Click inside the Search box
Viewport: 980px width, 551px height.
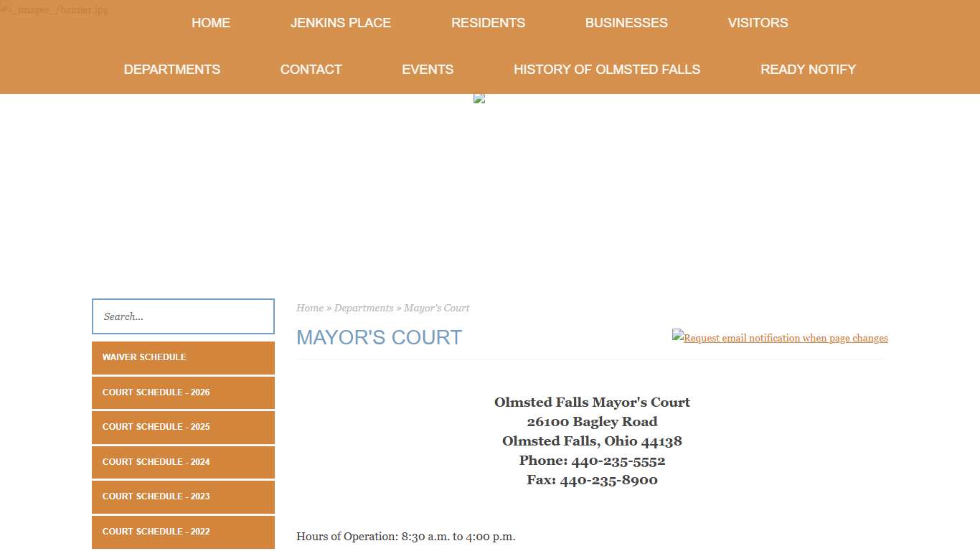coord(183,316)
